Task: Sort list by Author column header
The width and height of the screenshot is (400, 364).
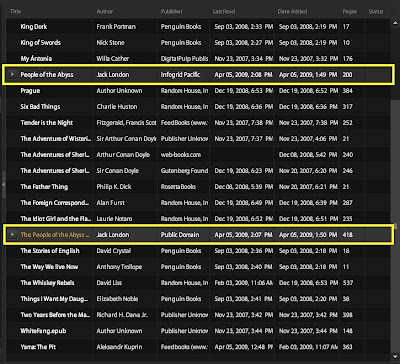Action: pos(105,11)
